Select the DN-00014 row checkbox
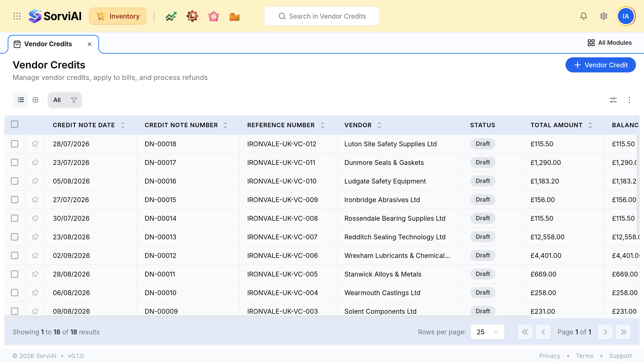This screenshot has width=644, height=362. pyautogui.click(x=15, y=218)
